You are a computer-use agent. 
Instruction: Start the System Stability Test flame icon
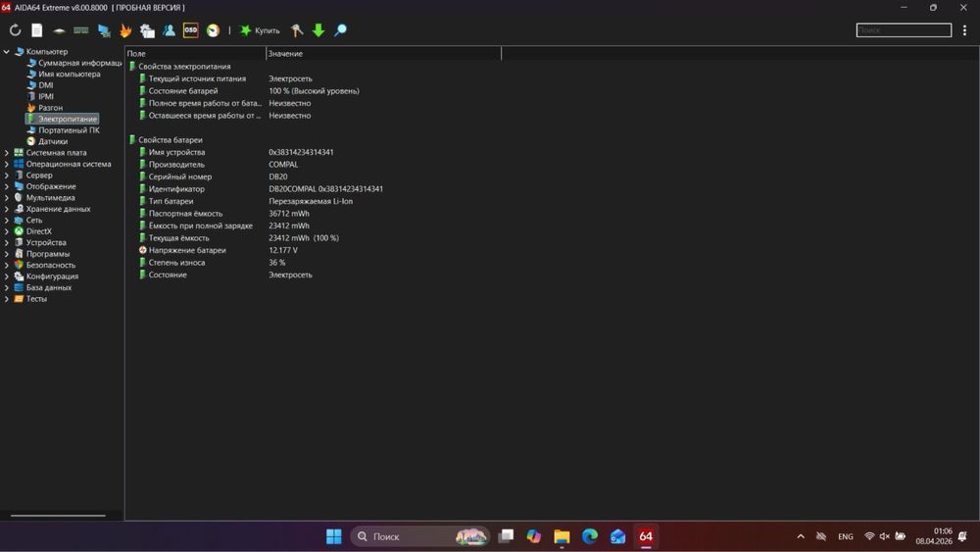coord(125,30)
